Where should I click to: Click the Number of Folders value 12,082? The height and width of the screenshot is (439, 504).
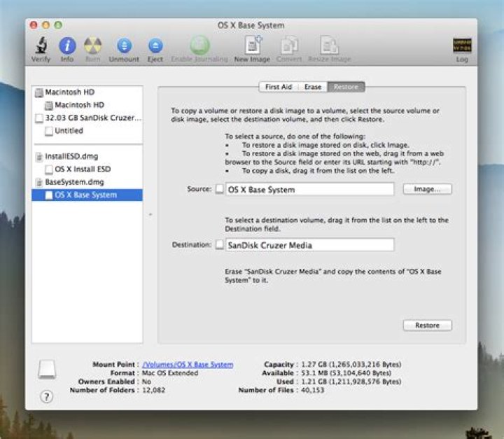tap(153, 390)
